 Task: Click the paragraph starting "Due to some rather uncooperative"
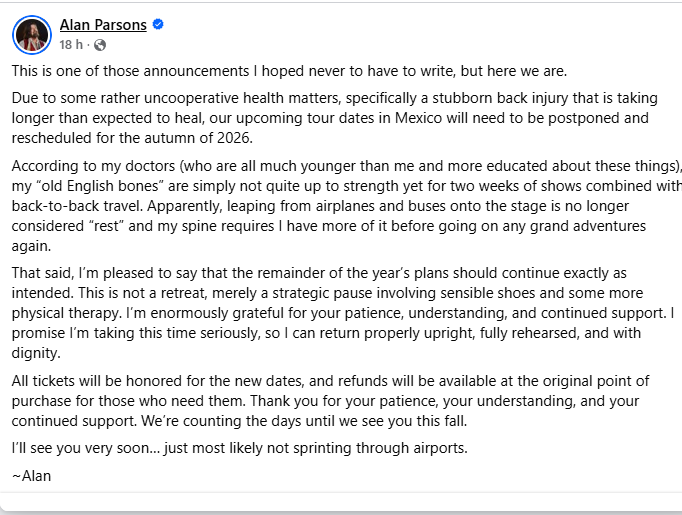[330, 118]
